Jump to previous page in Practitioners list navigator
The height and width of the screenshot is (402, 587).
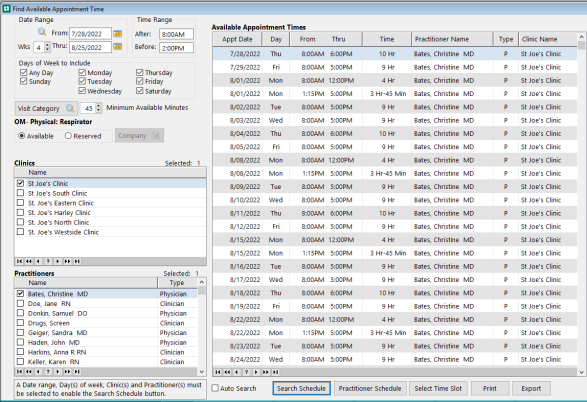[x=29, y=372]
